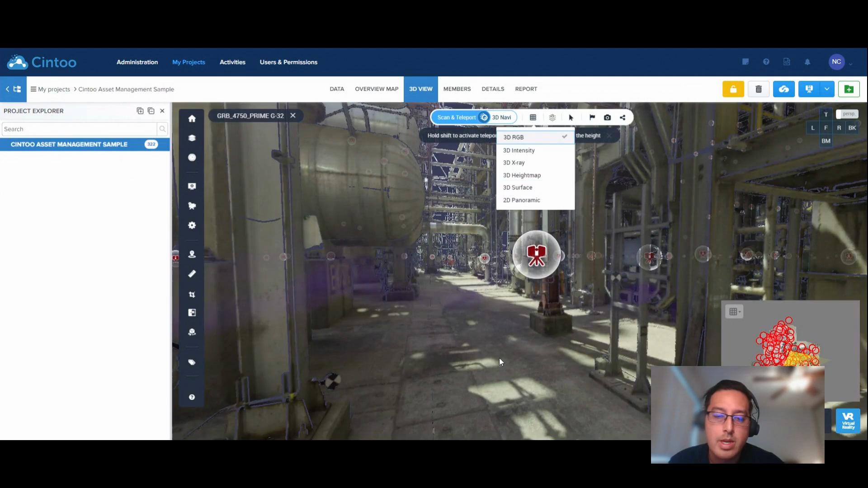Take a screenshot with camera icon
Screen dimensions: 868x488
coord(607,117)
